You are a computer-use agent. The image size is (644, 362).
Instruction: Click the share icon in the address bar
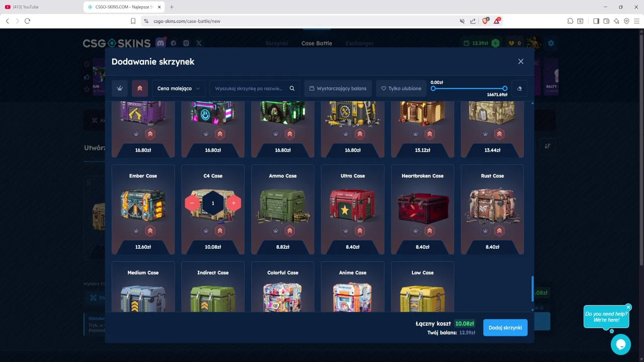tap(473, 21)
